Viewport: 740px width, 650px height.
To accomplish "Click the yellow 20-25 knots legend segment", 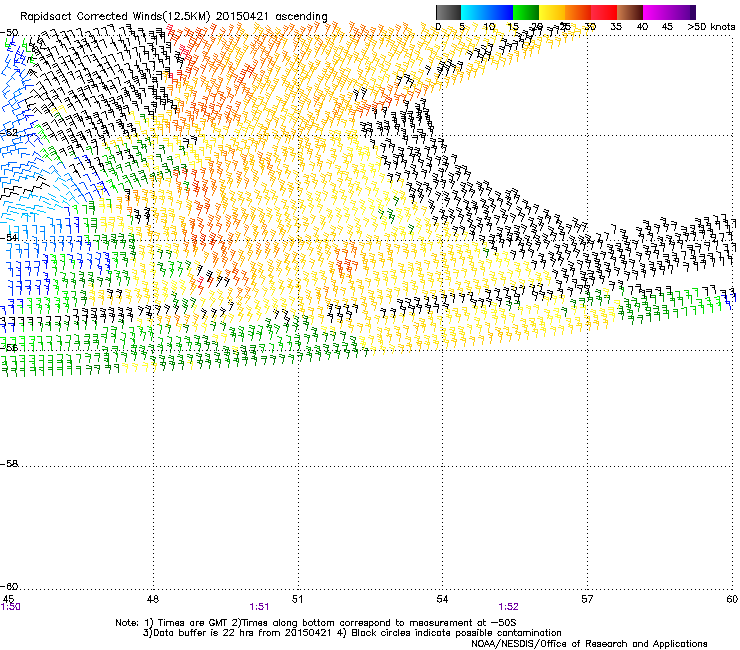I will coord(552,12).
